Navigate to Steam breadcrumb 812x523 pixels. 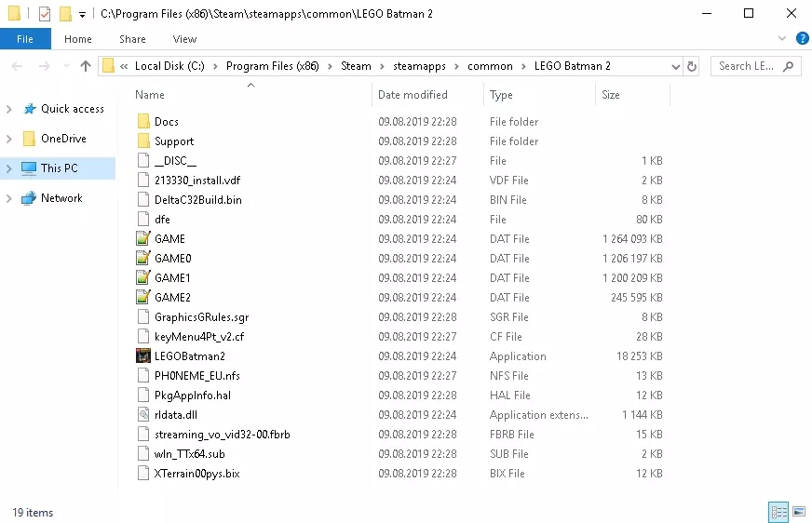pos(356,66)
